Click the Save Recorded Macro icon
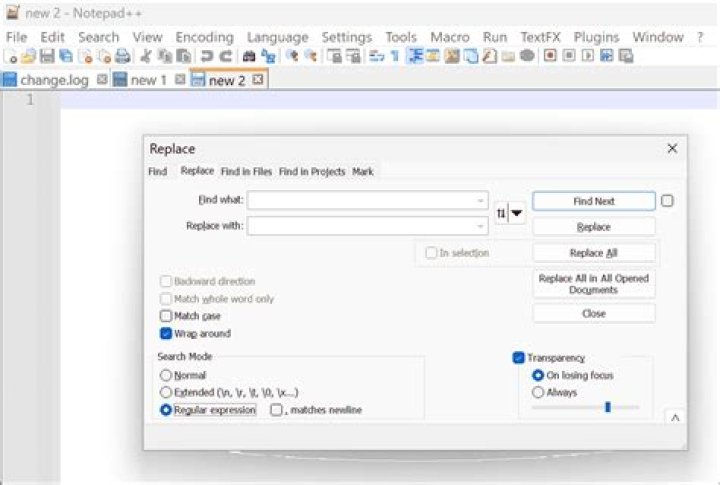720x485 pixels. pos(626,56)
